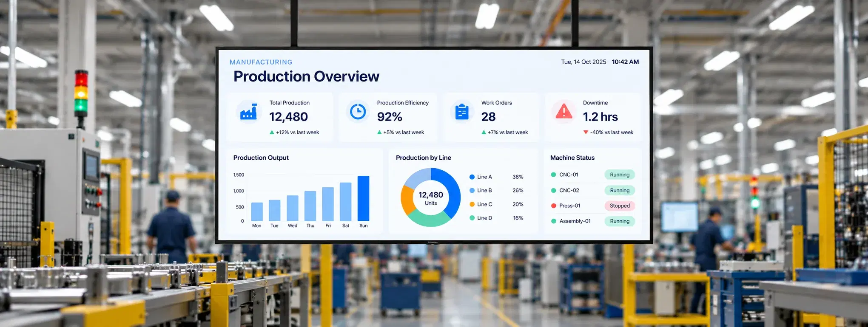Viewport: 868px width, 327px height.
Task: Click the Running badge for CNC-02
Action: (620, 190)
